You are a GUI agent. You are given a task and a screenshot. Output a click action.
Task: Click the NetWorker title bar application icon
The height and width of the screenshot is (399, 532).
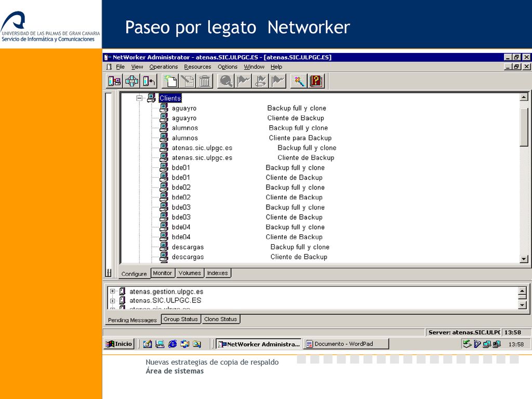coord(107,57)
